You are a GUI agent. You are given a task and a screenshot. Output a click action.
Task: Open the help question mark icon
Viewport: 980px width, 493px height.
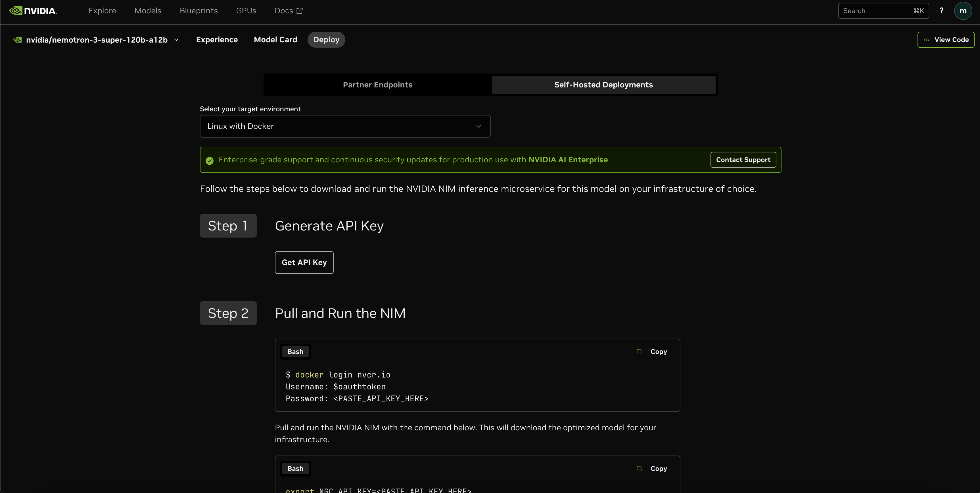pos(941,11)
